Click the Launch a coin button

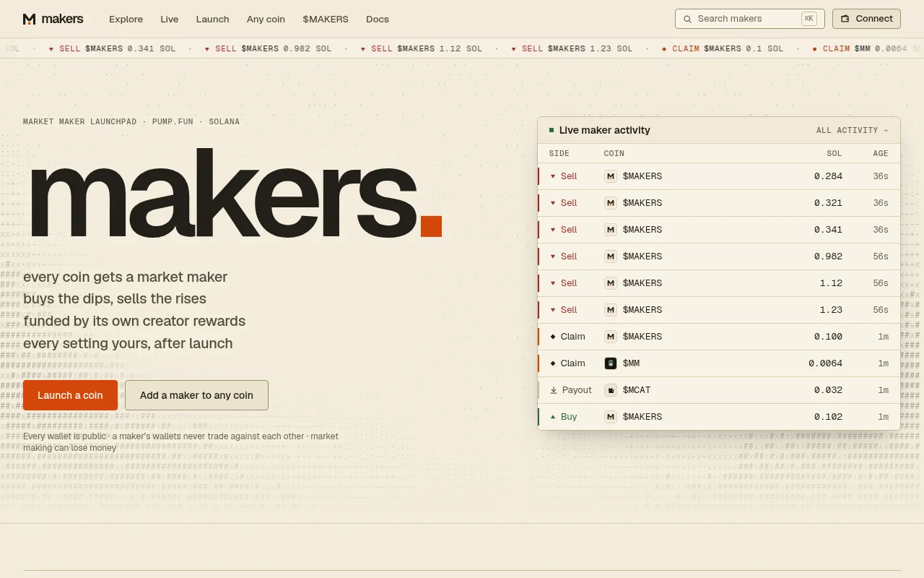click(x=70, y=395)
